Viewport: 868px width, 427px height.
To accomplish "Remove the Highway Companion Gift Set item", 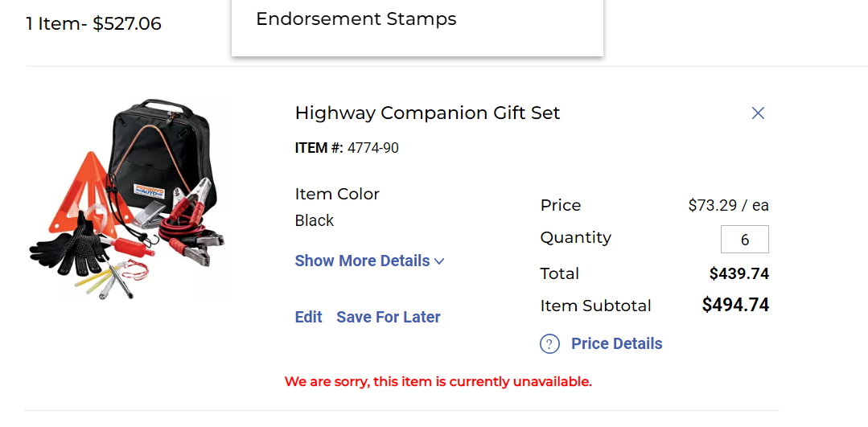I will pos(758,113).
